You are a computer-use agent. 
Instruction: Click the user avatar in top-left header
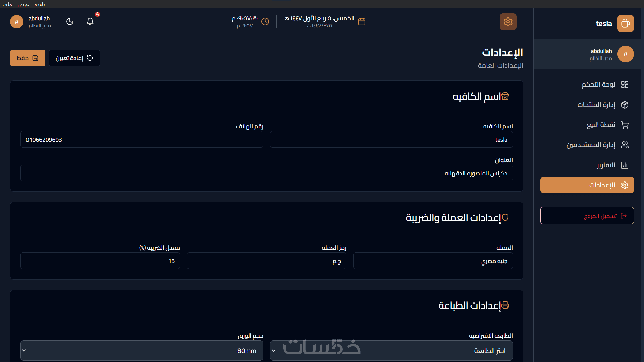[x=17, y=22]
